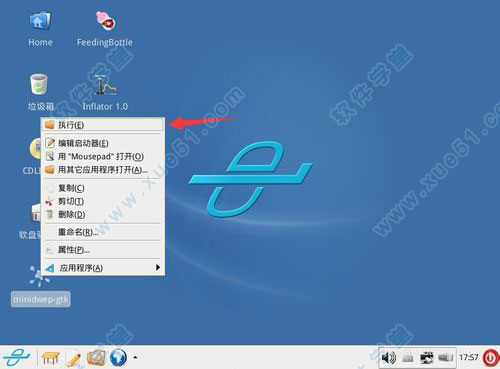Open the volume speaker icon in tray

389,358
